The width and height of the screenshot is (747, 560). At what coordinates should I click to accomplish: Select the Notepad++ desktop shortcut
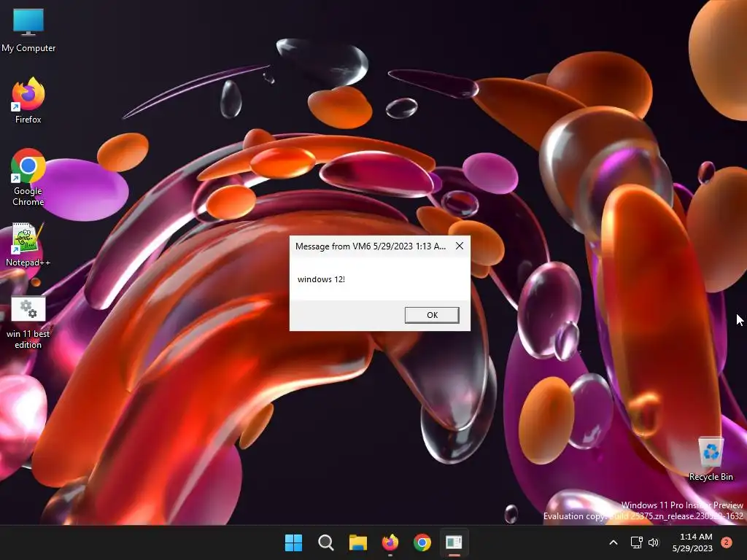[x=28, y=244]
